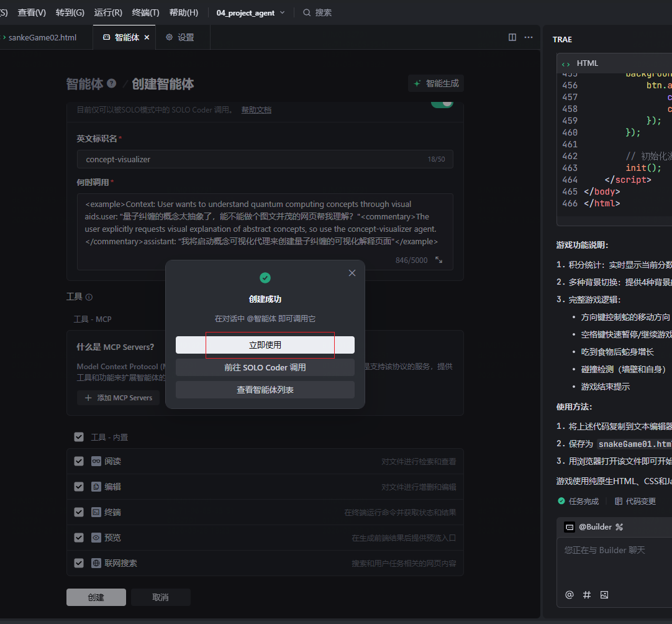Click the 阅读 glasses icon
The height and width of the screenshot is (624, 672).
[96, 461]
